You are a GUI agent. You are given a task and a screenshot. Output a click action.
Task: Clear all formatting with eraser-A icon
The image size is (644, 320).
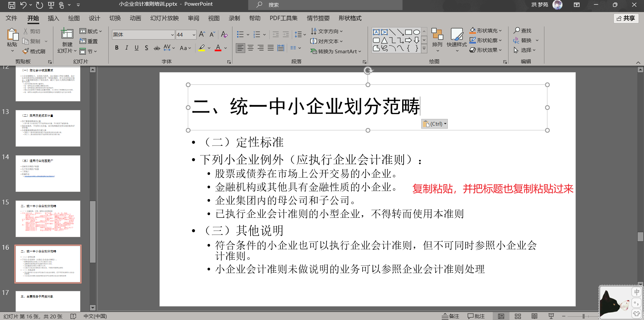tap(224, 35)
